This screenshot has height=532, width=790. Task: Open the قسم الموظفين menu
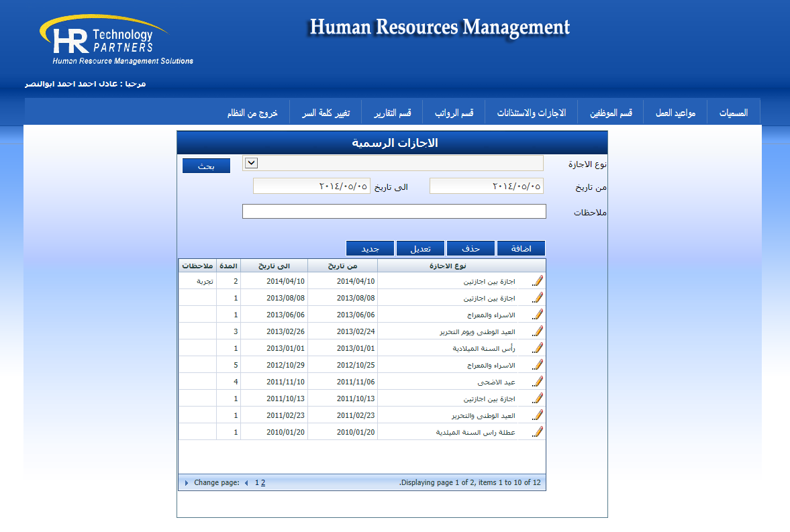(x=611, y=113)
